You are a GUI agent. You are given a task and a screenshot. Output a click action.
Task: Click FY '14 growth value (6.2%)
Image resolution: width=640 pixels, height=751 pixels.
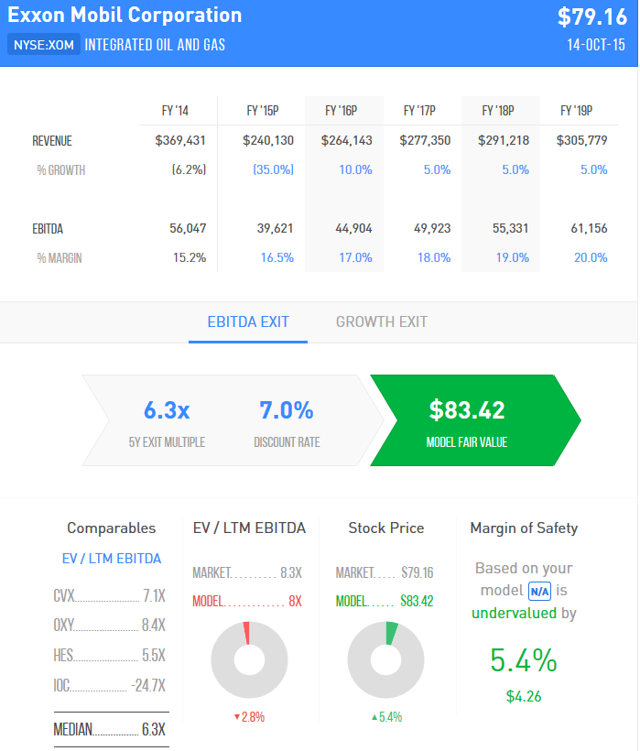(x=189, y=170)
